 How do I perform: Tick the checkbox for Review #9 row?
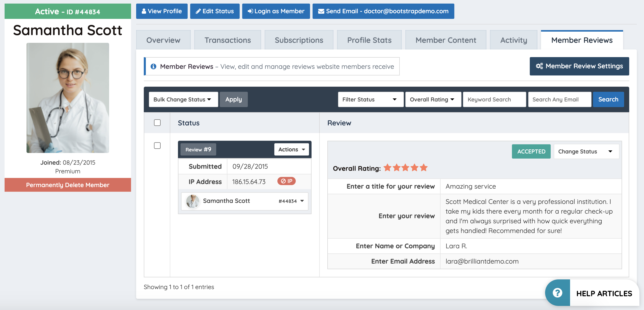[157, 146]
